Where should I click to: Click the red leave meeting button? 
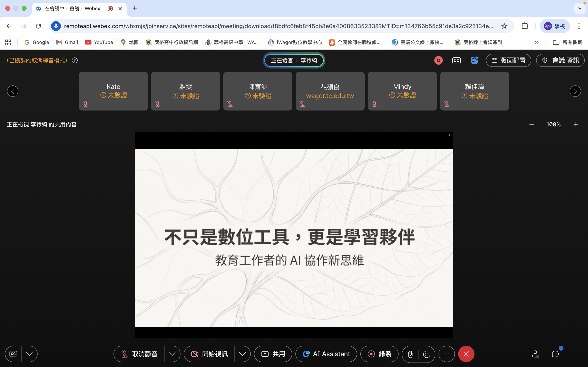(466, 354)
